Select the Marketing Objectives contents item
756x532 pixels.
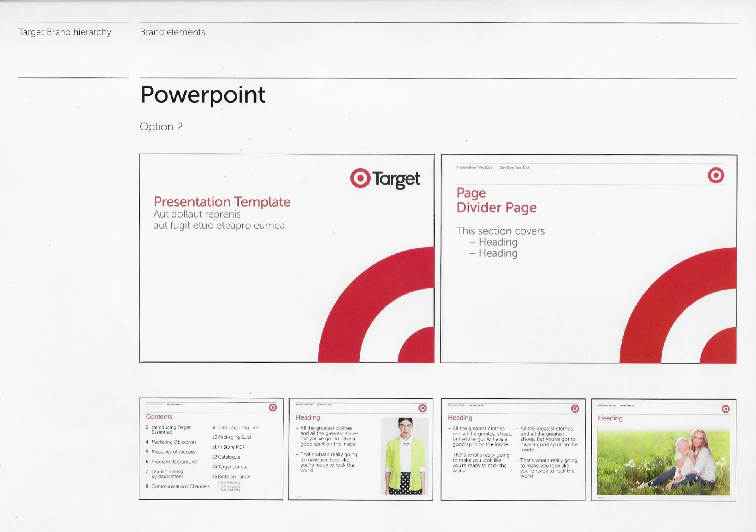coord(174,442)
